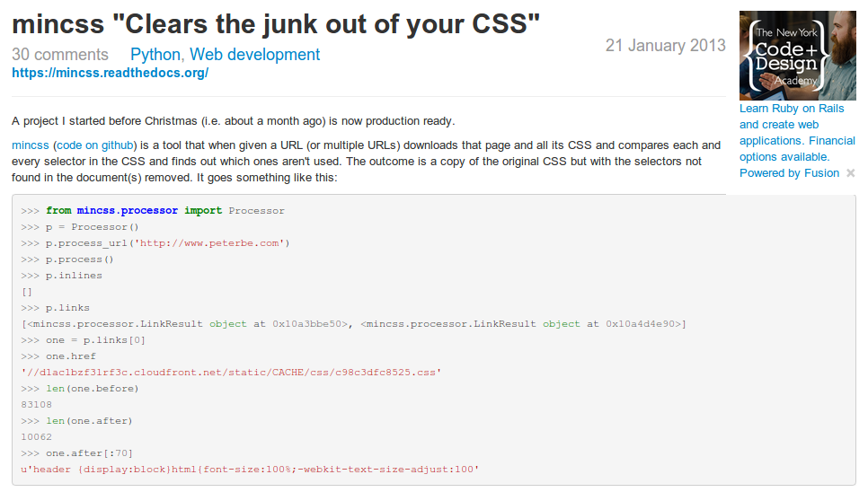Close the Fusion ad with the X icon

851,173
